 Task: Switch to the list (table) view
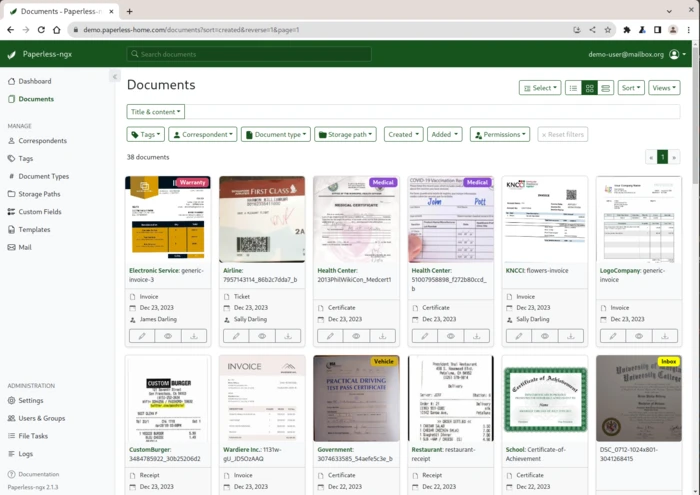coord(573,88)
